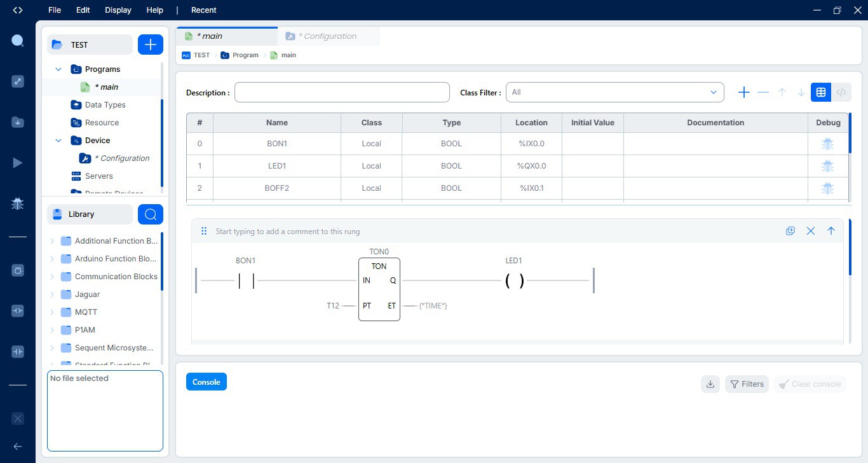This screenshot has width=868, height=463.
Task: Expand the MQTT library folder
Action: point(52,312)
